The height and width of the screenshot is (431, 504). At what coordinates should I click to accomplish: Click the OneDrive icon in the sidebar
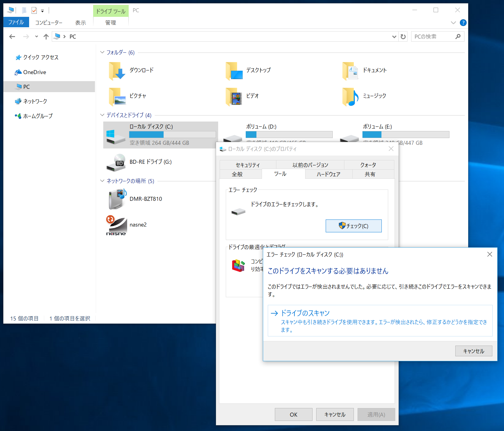18,72
